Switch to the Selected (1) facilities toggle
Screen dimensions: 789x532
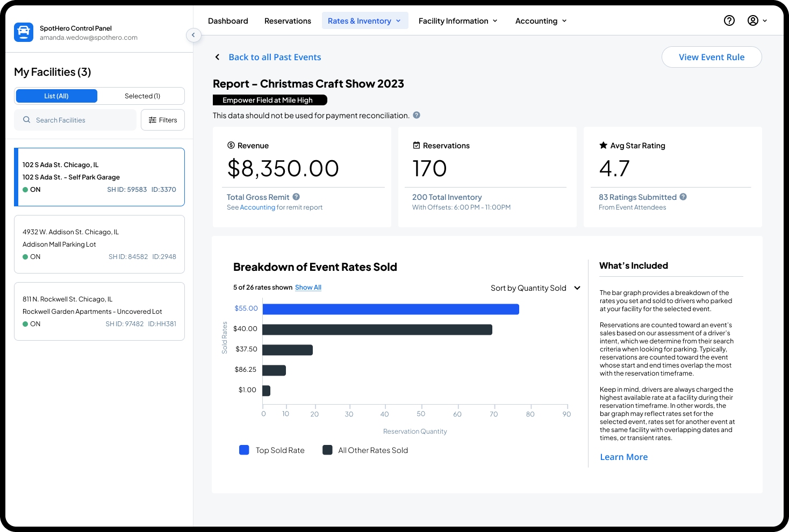pos(142,96)
